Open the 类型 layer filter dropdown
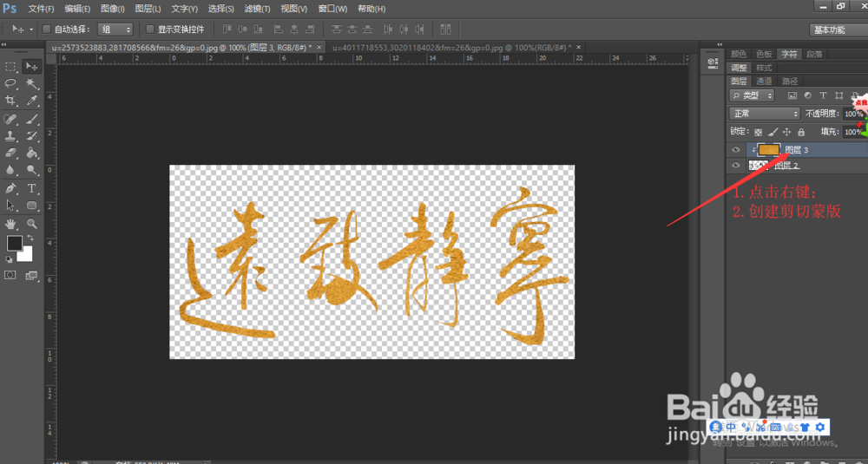868x464 pixels. [752, 95]
